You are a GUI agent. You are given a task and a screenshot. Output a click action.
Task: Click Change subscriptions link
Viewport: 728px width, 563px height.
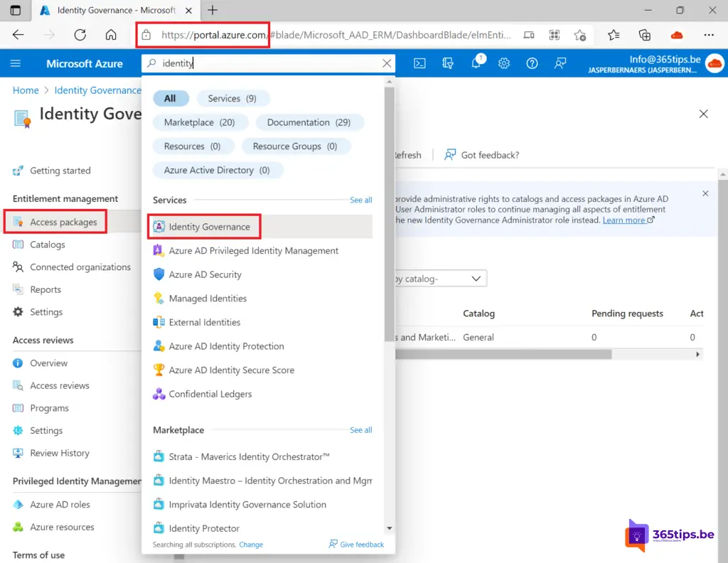click(251, 545)
